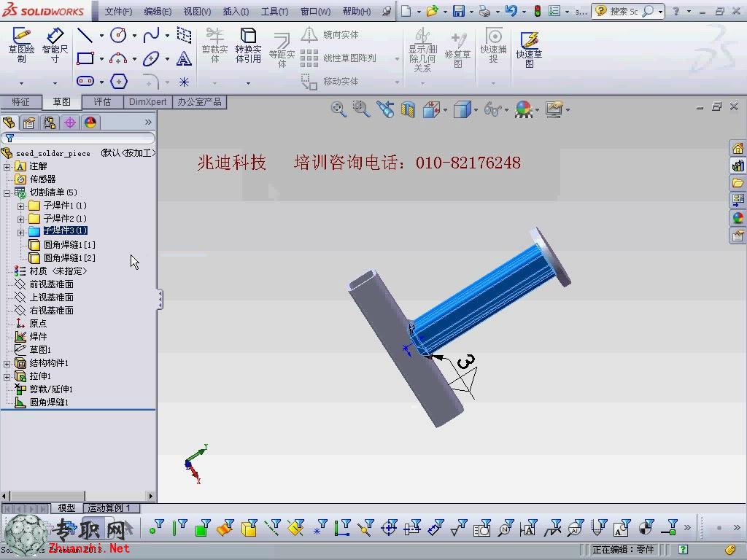This screenshot has width=747, height=560.
Task: Expand the 子焊件1(1) folder
Action: tap(20, 206)
